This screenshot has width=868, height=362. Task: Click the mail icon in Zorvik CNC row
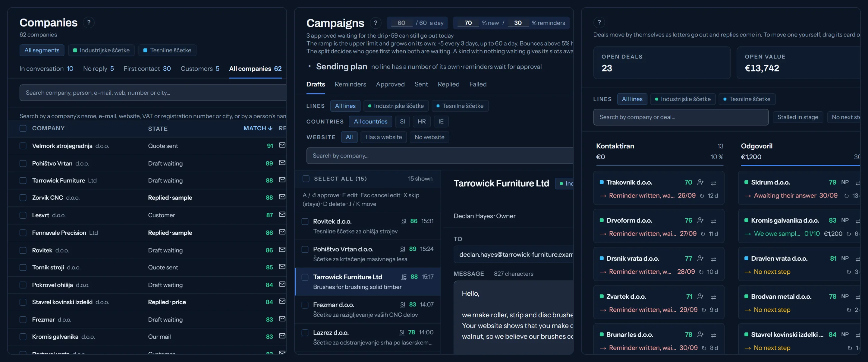(x=282, y=197)
